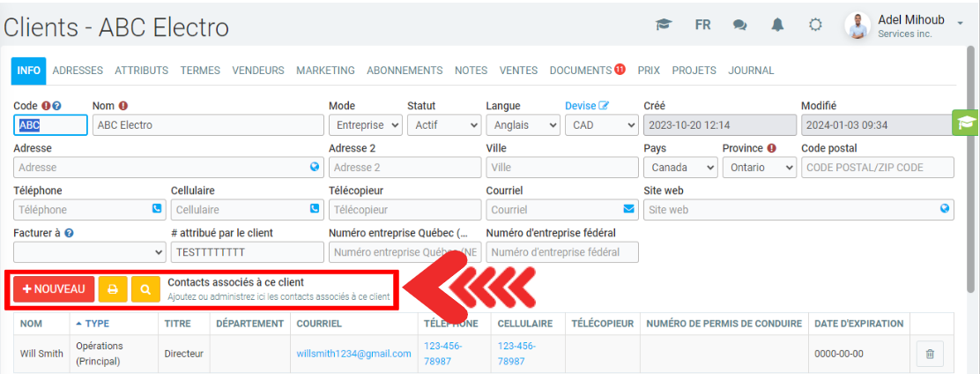Expand the Statut dropdown showing Actif
The width and height of the screenshot is (980, 374).
click(443, 125)
